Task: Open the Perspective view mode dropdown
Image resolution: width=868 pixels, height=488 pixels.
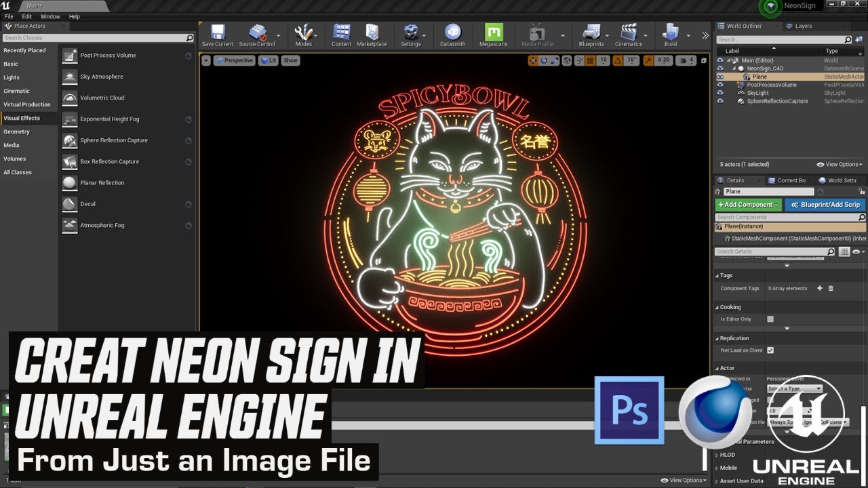Action: [x=234, y=60]
